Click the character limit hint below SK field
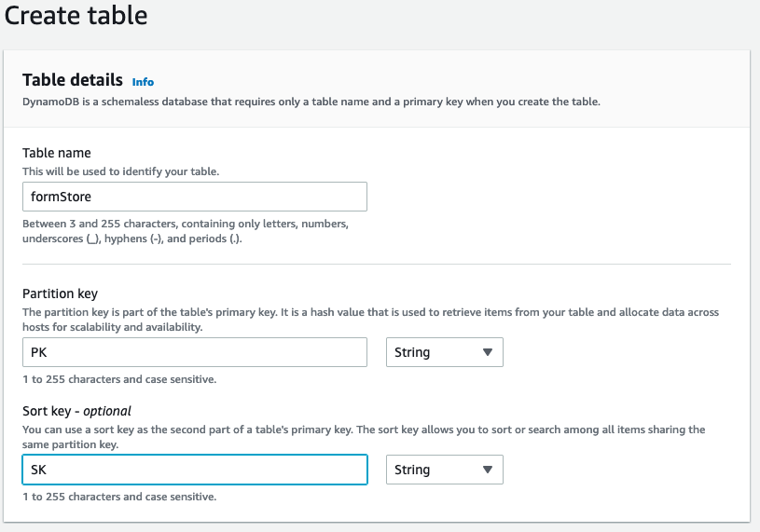Image resolution: width=760 pixels, height=532 pixels. (118, 497)
